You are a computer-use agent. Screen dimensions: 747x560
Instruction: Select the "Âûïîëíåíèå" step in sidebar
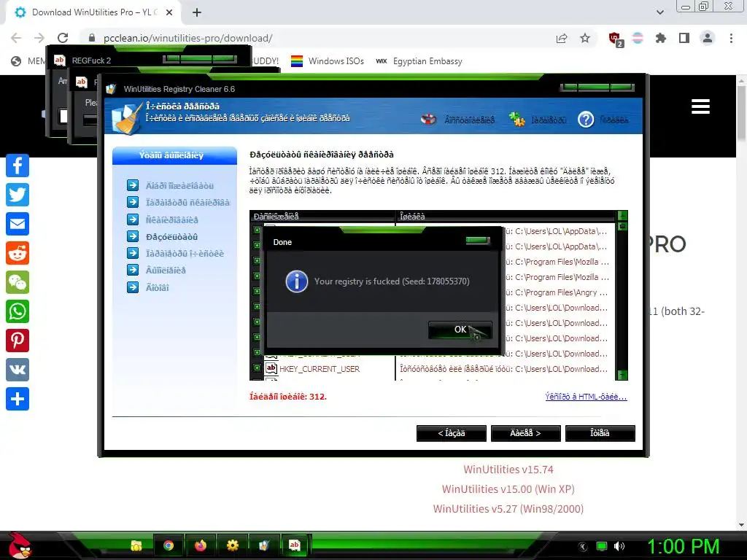click(x=166, y=271)
